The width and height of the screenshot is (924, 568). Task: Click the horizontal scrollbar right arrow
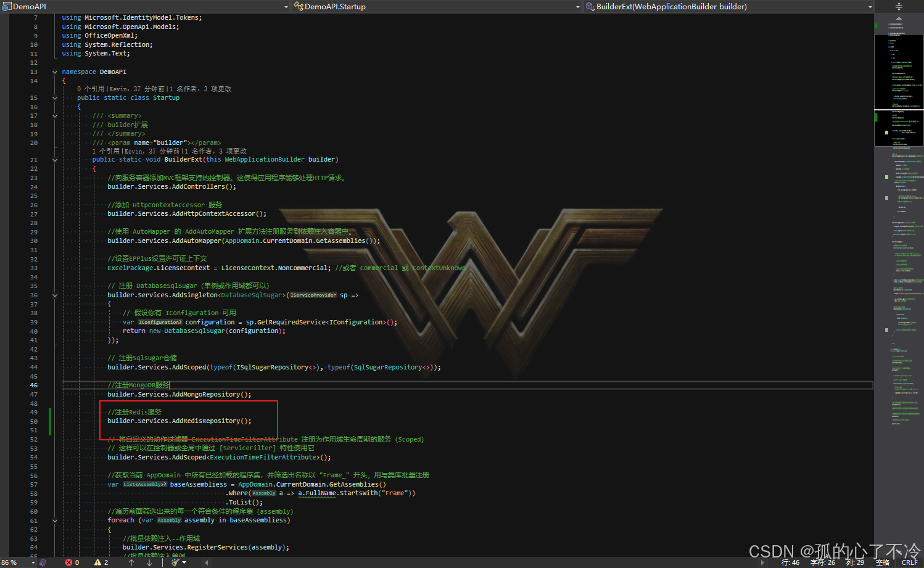[x=762, y=562]
